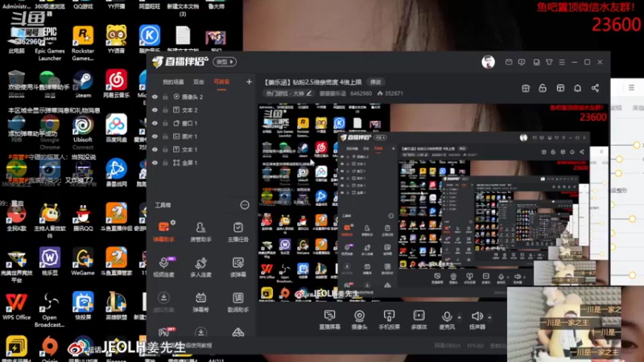Toggle lock on 全屏 1 layer
Image resolution: width=644 pixels, height=362 pixels.
tap(165, 162)
